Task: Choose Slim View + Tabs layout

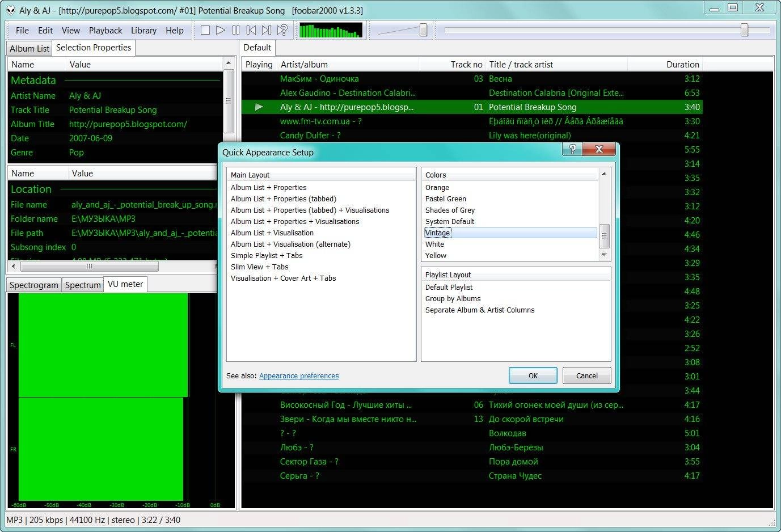Action: pos(260,267)
